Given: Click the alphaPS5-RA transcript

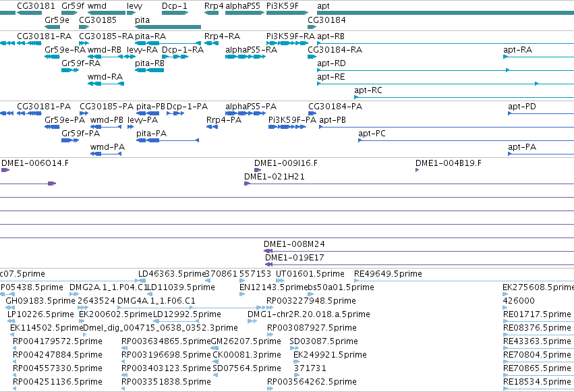Looking at the screenshot, I should pos(246,57).
